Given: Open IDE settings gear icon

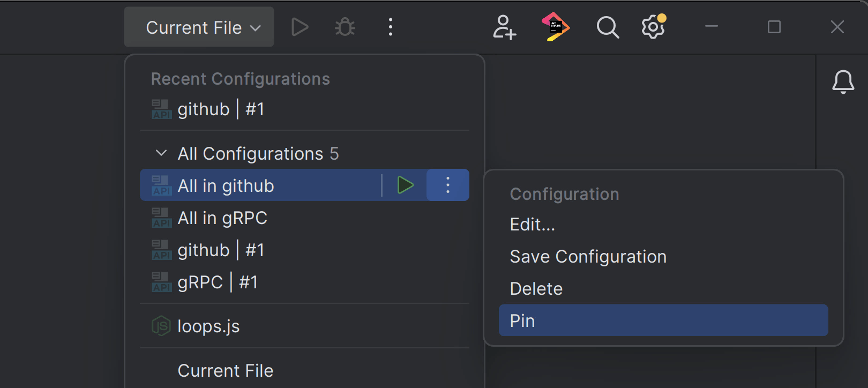Looking at the screenshot, I should [x=653, y=27].
